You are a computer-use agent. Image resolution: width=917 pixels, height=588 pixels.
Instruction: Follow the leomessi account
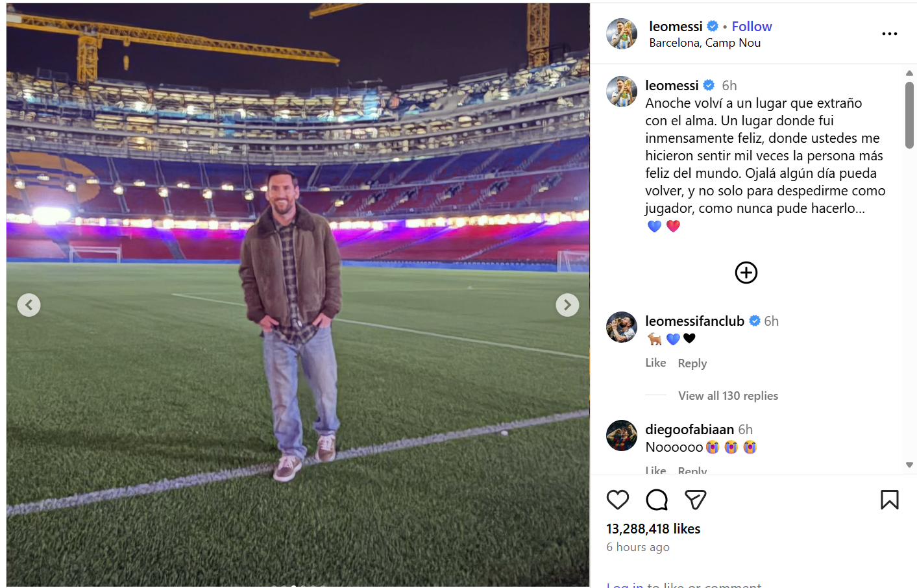[x=752, y=27]
